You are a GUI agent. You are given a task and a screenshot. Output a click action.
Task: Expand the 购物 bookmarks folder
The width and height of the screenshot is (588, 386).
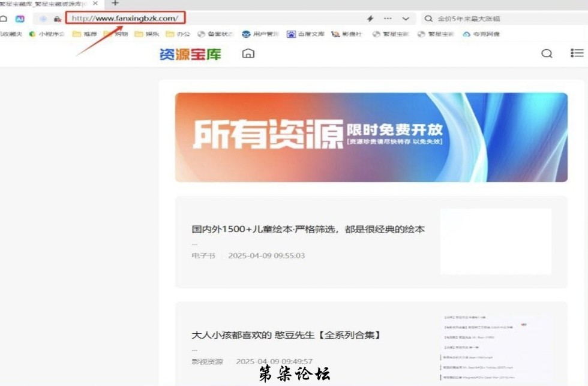tap(116, 34)
